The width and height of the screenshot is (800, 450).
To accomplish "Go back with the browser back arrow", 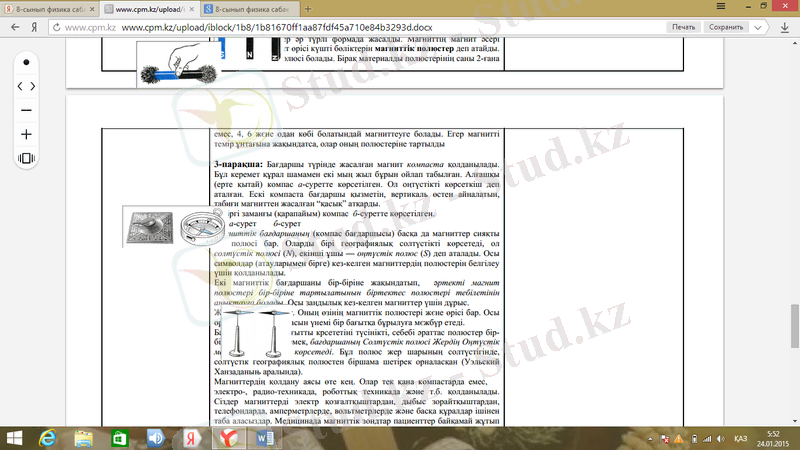I will tap(11, 28).
